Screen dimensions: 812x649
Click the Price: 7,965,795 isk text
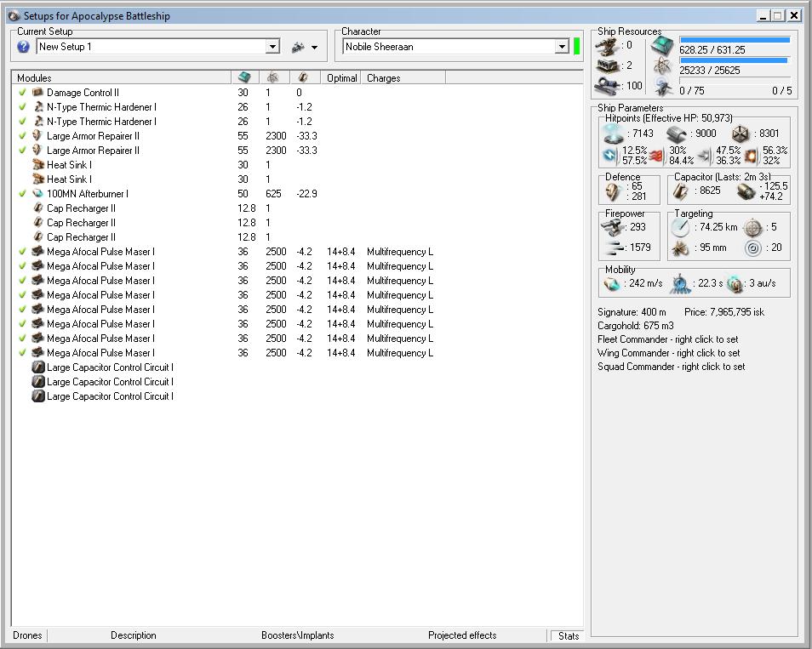pos(724,312)
